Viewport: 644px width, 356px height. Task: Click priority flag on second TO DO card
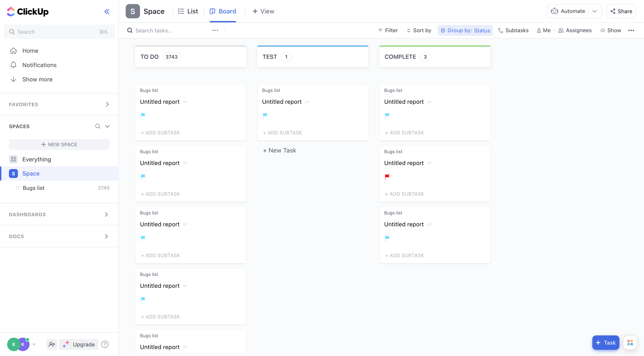143,177
